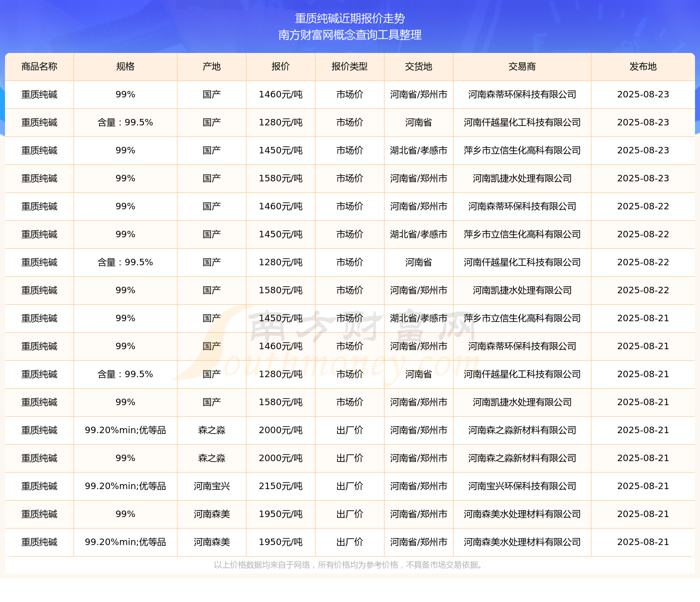700x602 pixels.
Task: Click 出厂价 in the 河南宝兴 row
Action: [x=350, y=486]
